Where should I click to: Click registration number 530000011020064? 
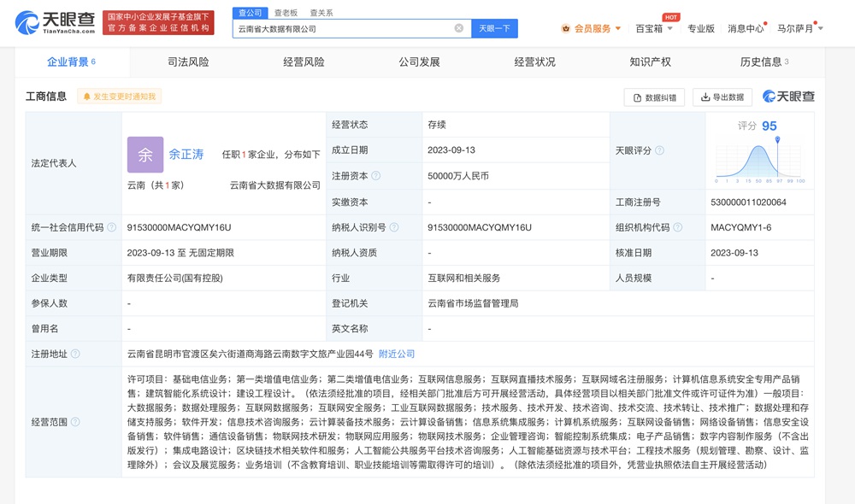748,202
